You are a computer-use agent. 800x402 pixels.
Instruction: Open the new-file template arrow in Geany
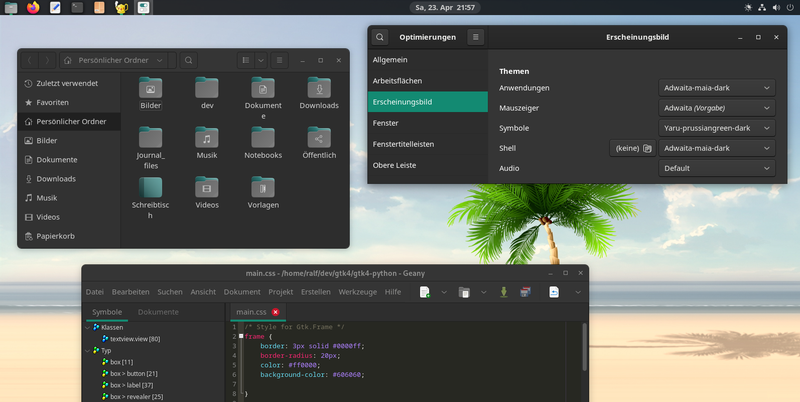coord(444,292)
